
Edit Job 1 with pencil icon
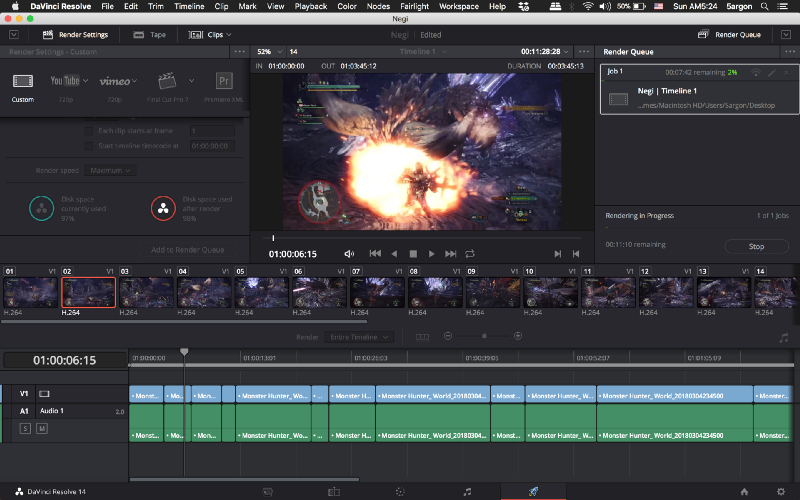tap(772, 73)
